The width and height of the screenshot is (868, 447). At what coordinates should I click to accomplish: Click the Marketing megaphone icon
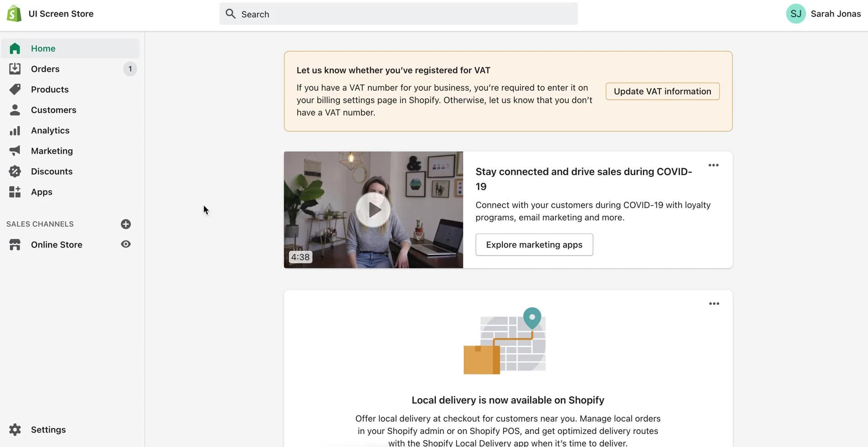pos(15,151)
